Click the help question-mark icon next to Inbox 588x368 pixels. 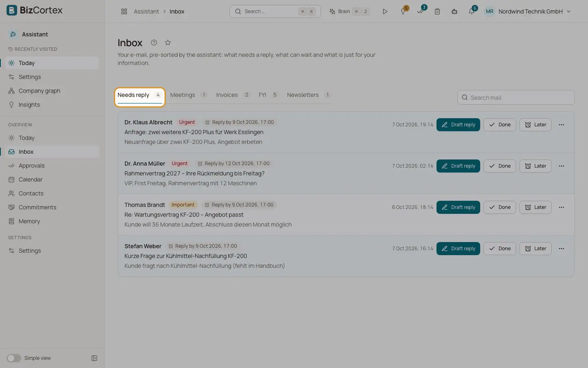154,43
